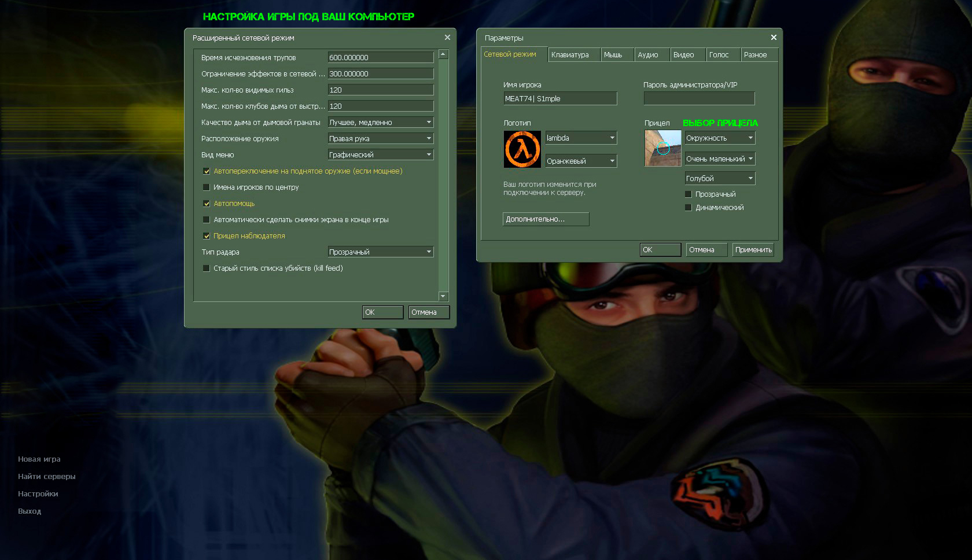Select Выход in main menu
972x560 pixels.
click(x=30, y=511)
